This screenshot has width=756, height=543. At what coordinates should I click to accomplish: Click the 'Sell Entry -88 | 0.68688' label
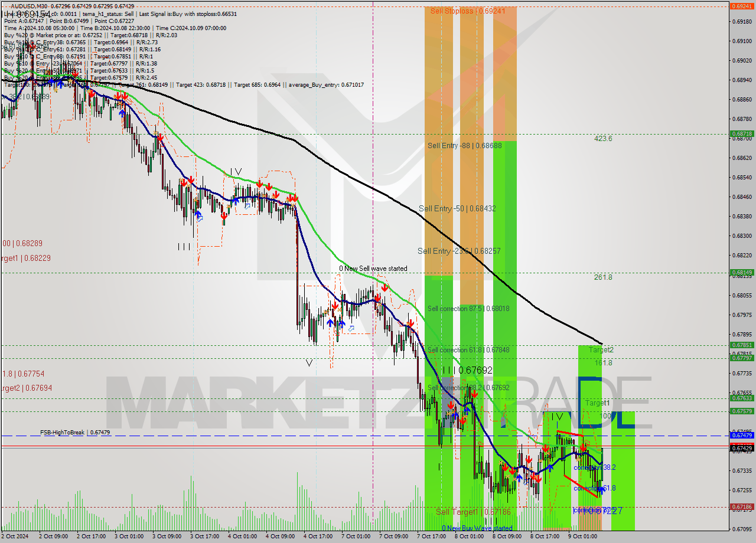[465, 145]
